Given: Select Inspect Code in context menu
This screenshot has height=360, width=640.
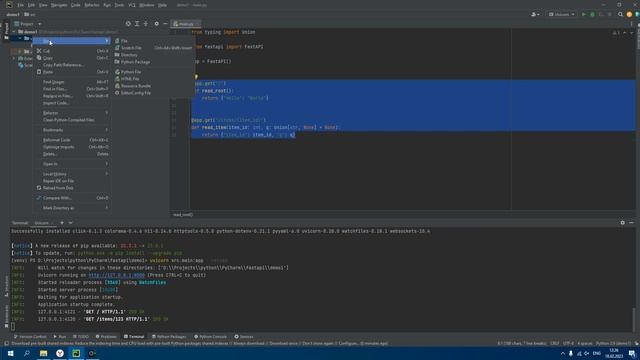Looking at the screenshot, I should click(x=72, y=103).
